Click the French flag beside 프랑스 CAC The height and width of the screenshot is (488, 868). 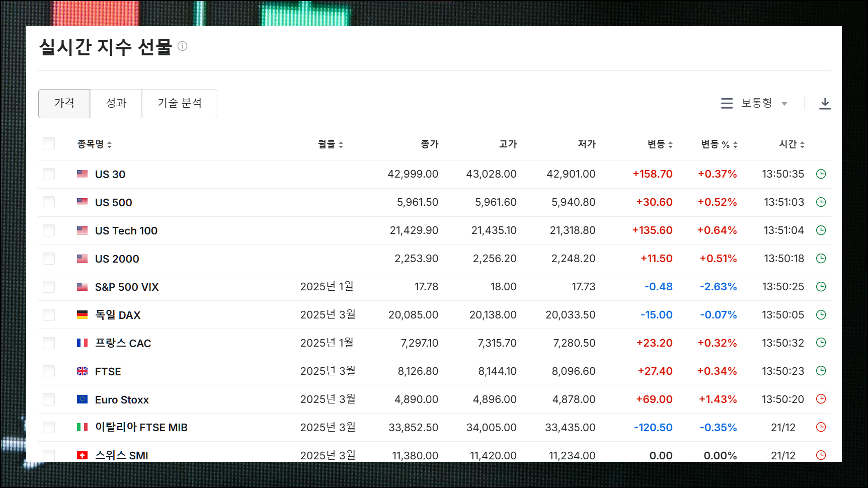pos(82,343)
